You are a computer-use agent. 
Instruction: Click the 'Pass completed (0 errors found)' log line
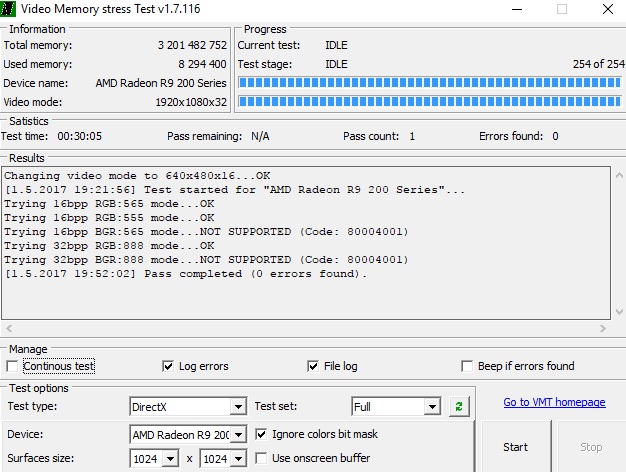(x=185, y=274)
